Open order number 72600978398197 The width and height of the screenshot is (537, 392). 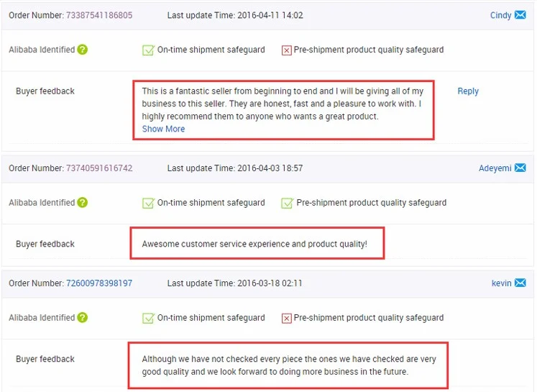pos(99,283)
